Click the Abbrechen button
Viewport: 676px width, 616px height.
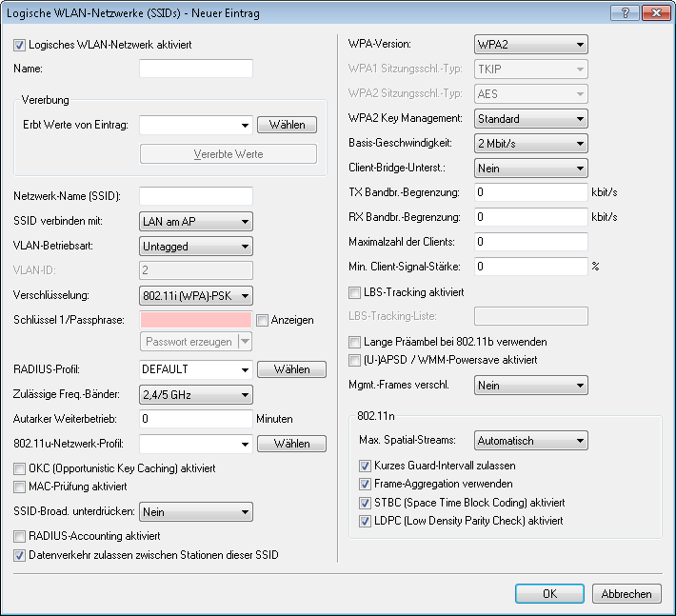[626, 593]
